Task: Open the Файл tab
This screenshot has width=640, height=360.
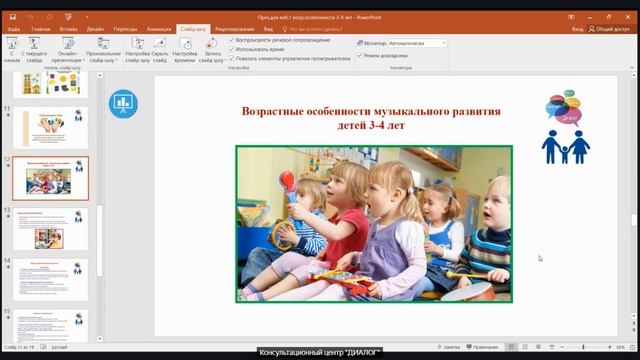Action: 13,29
